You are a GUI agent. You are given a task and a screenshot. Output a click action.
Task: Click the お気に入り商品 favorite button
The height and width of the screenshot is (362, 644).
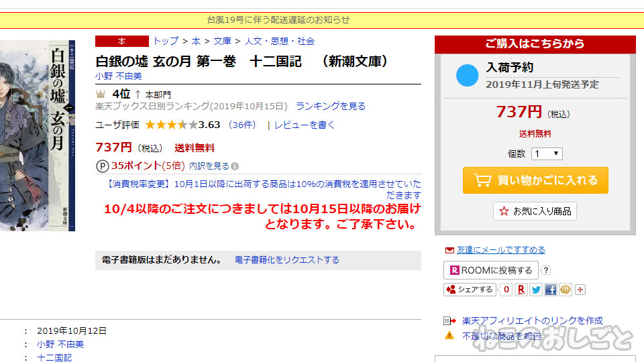coord(535,211)
